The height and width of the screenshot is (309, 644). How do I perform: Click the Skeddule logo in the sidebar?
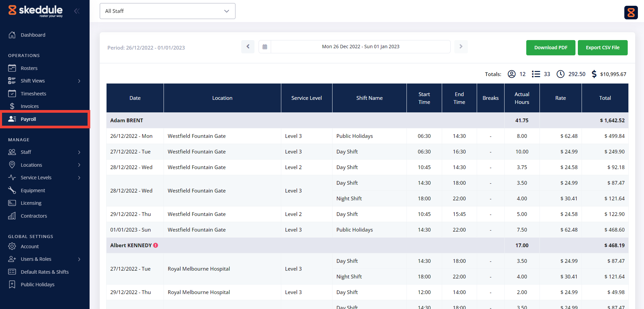point(36,11)
